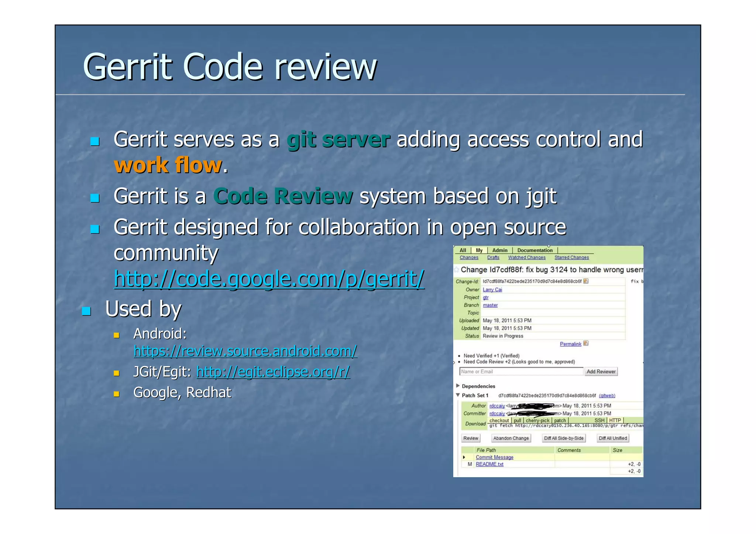
Task: Click the Change-Id hash value
Action: tap(532, 281)
